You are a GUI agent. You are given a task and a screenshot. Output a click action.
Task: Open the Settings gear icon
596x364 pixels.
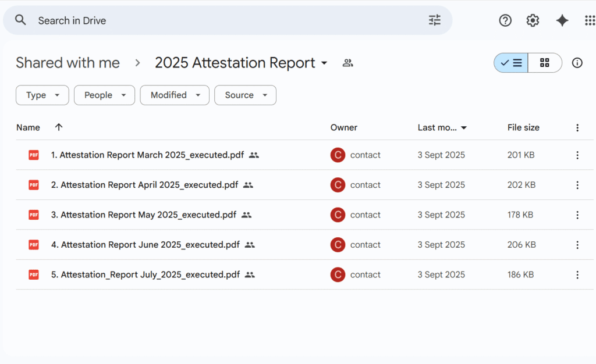533,20
